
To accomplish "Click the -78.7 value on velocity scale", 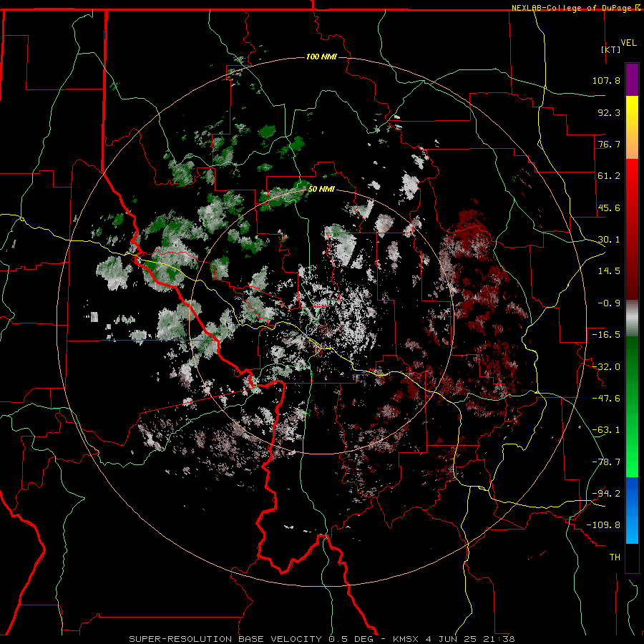I will point(606,462).
